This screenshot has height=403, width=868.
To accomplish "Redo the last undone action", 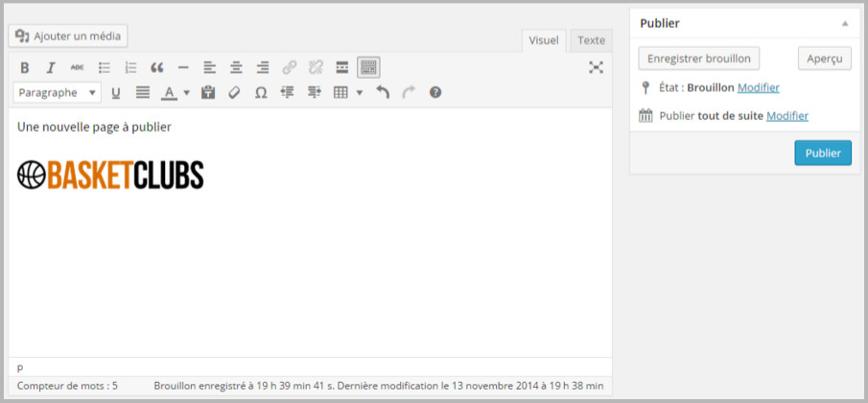I will 409,92.
